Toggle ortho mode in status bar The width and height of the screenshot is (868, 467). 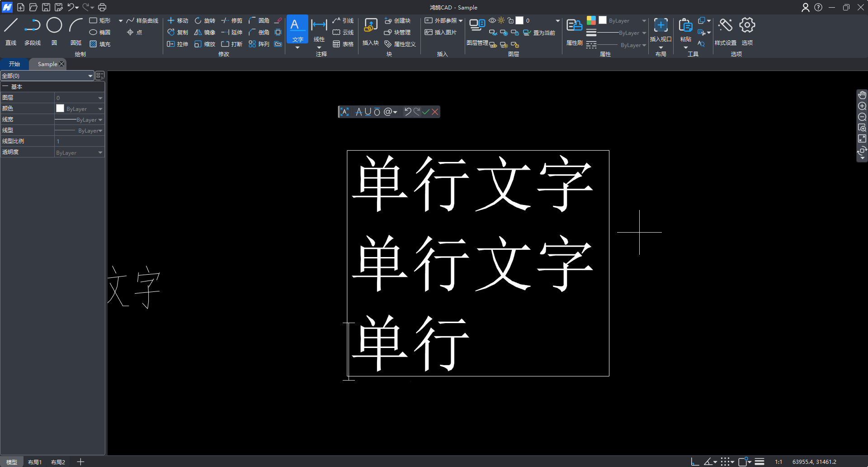pos(695,462)
